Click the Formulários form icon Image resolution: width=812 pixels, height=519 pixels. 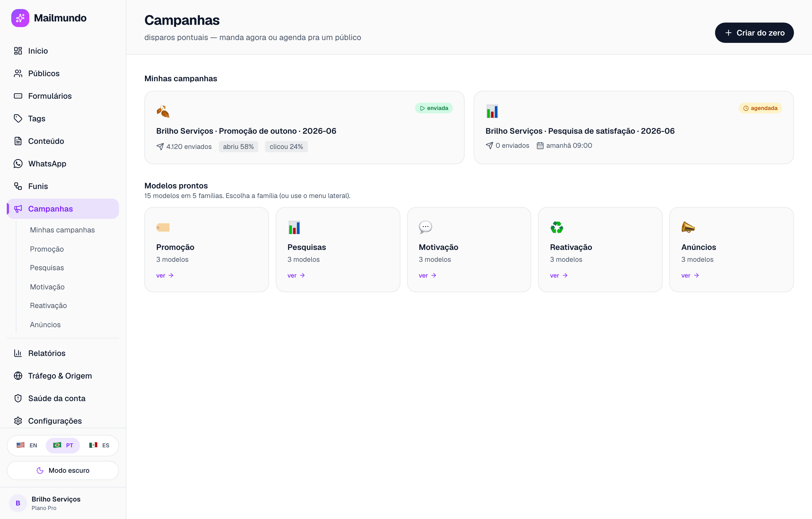[x=18, y=96]
